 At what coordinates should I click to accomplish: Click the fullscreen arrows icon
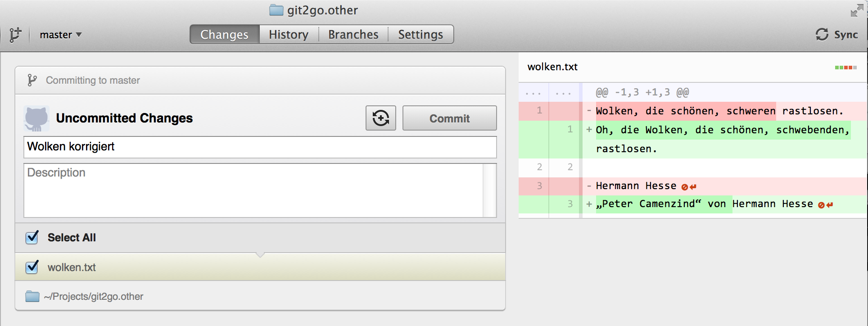[x=857, y=11]
